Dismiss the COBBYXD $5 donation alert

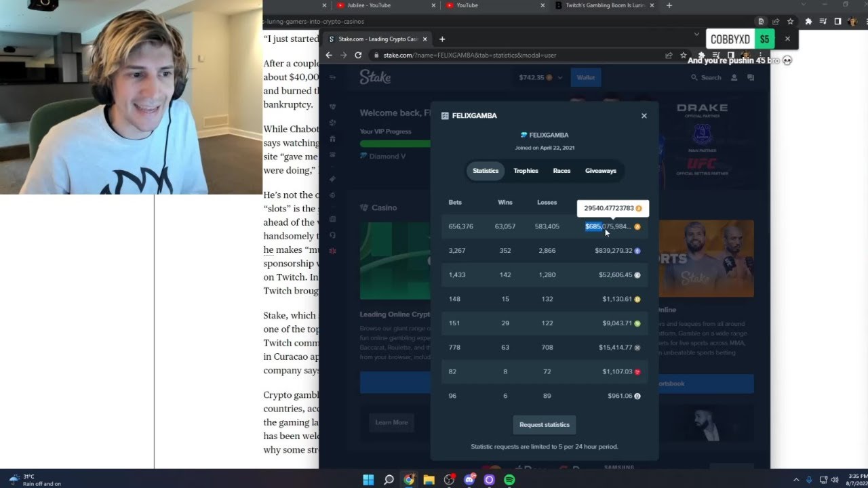tap(787, 39)
